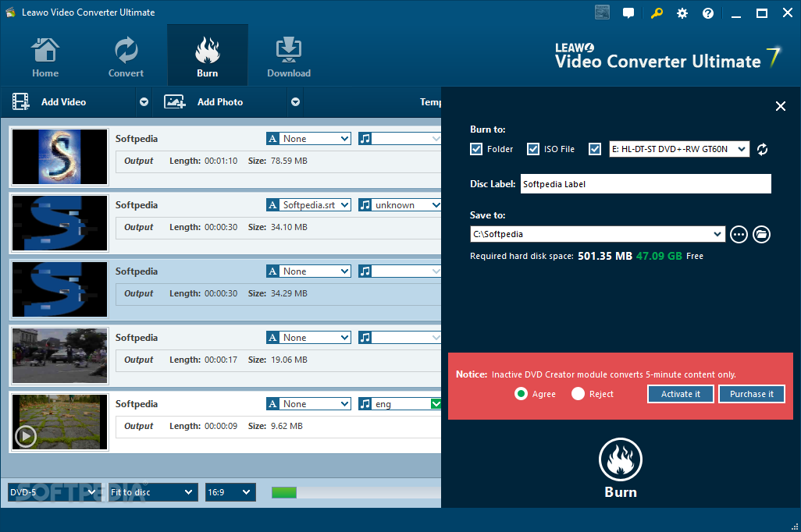Screen dimensions: 801x532
Task: Edit the Disc Label field
Action: (646, 184)
